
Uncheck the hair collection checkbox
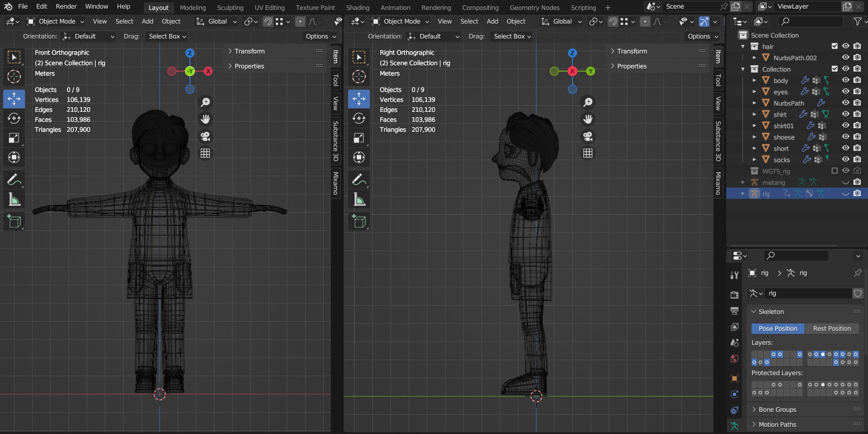pyautogui.click(x=834, y=46)
